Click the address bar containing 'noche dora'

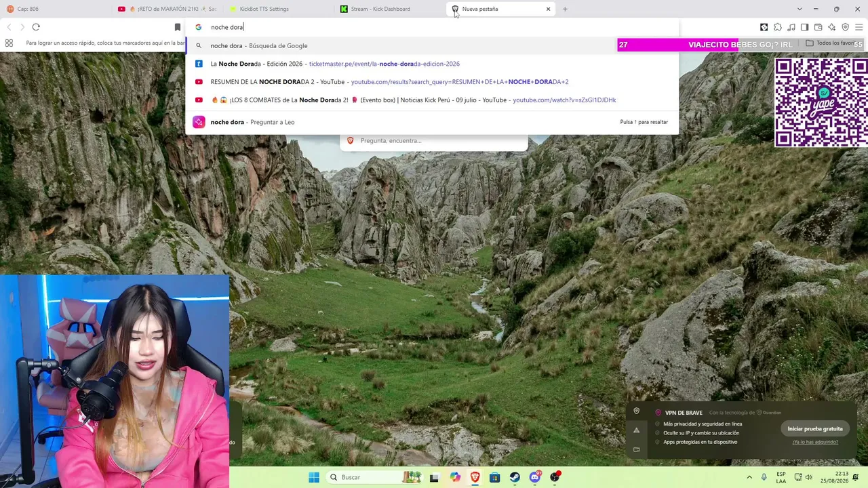point(432,27)
